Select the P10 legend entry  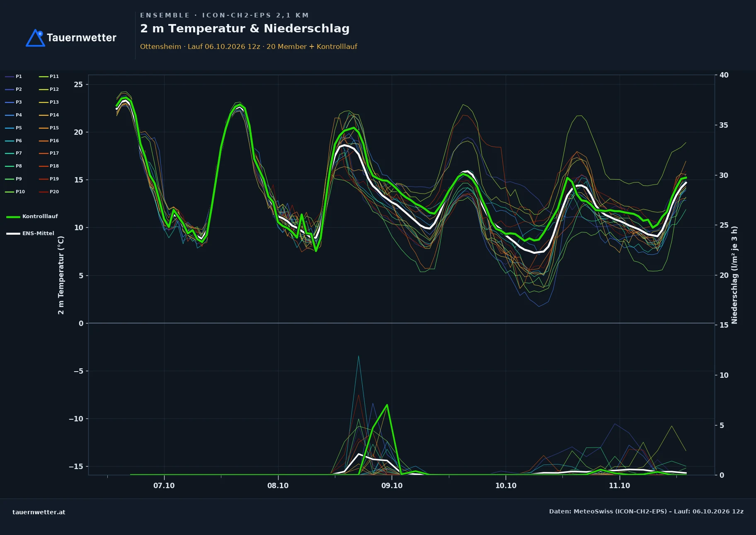(x=15, y=192)
